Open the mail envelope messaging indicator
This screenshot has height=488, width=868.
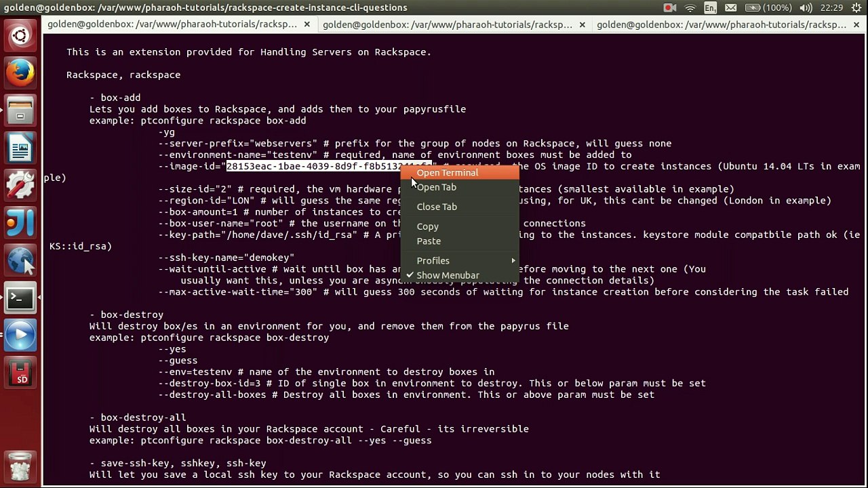coord(730,7)
